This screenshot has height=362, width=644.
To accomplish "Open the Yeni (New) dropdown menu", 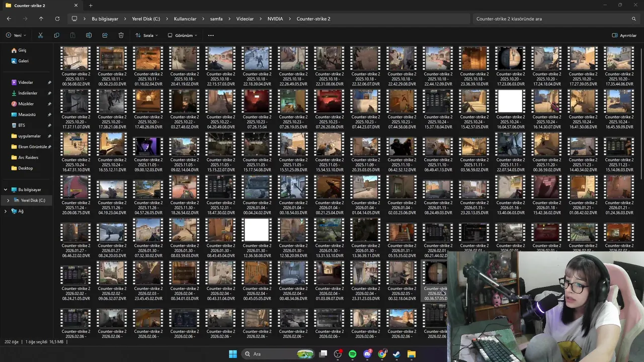I will click(16, 35).
